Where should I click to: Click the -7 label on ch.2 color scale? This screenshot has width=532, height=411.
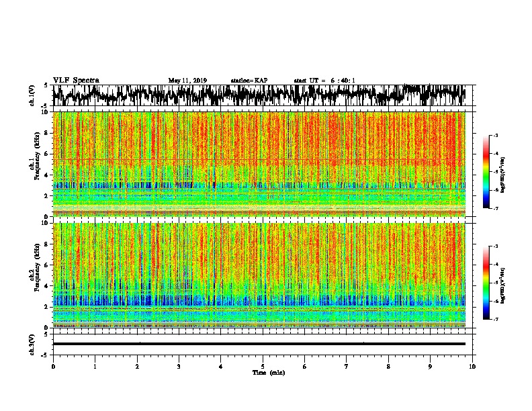coord(495,319)
